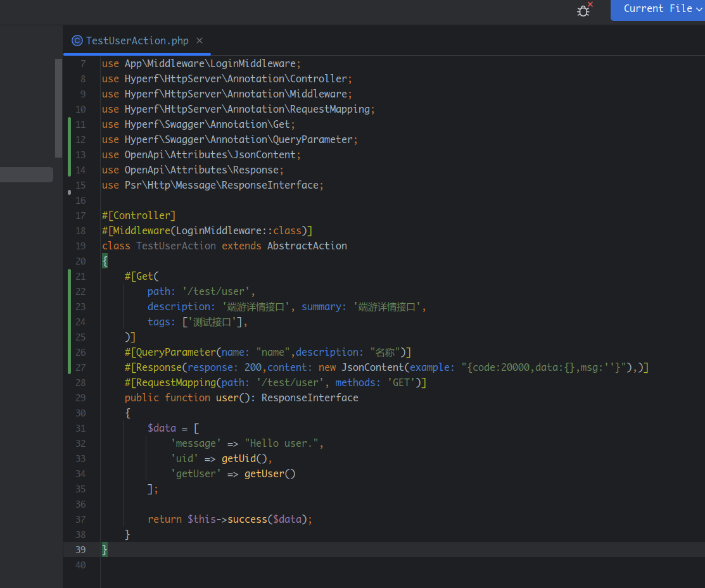Screen dimensions: 705x588
Task: Open the Current File run configuration dropdown
Action: point(661,9)
